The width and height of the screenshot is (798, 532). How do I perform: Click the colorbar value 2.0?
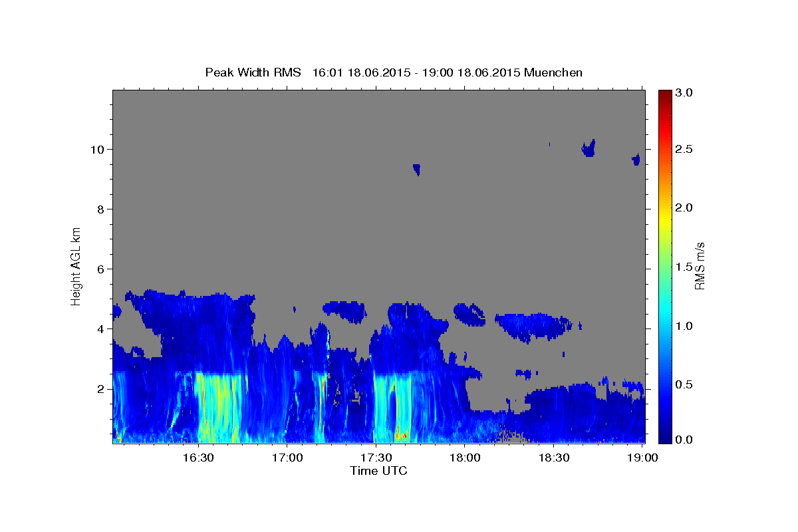click(686, 207)
